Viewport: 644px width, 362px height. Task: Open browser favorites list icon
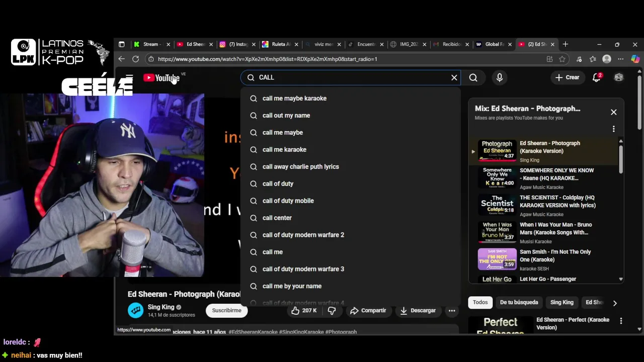(593, 59)
